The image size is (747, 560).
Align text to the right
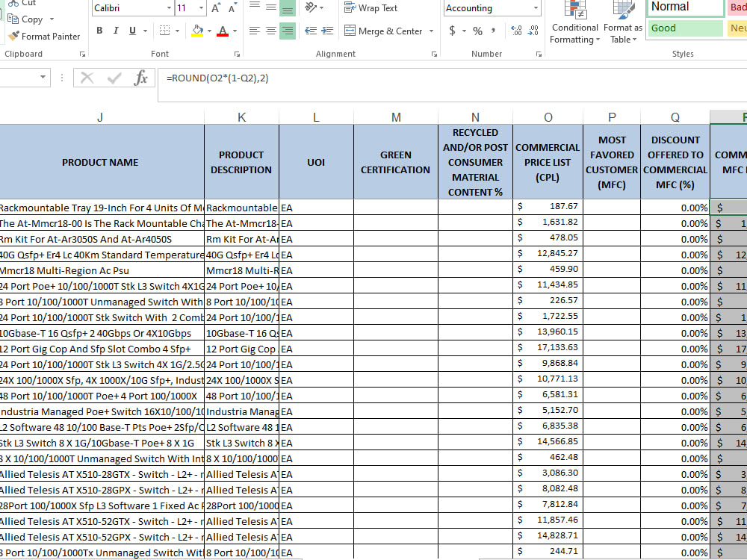point(288,31)
